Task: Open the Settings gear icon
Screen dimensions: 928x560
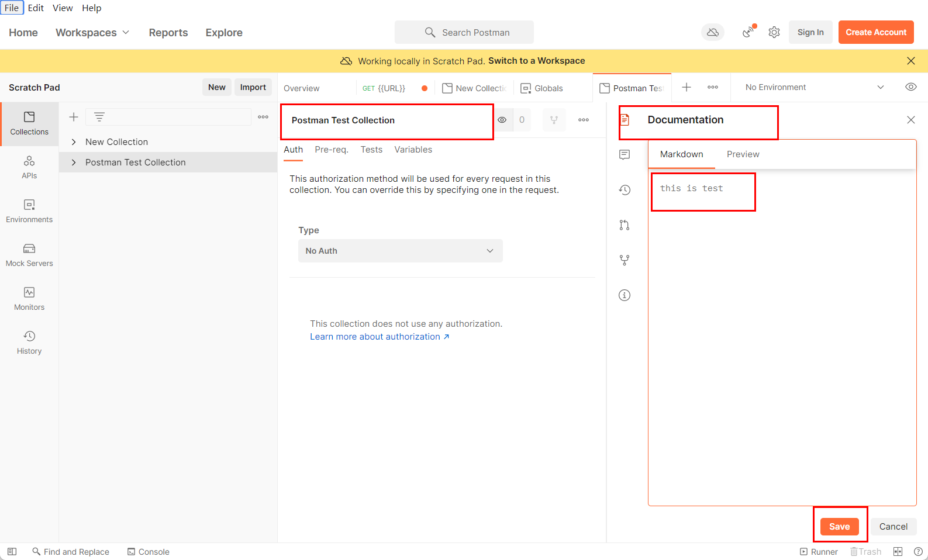Action: (x=774, y=32)
